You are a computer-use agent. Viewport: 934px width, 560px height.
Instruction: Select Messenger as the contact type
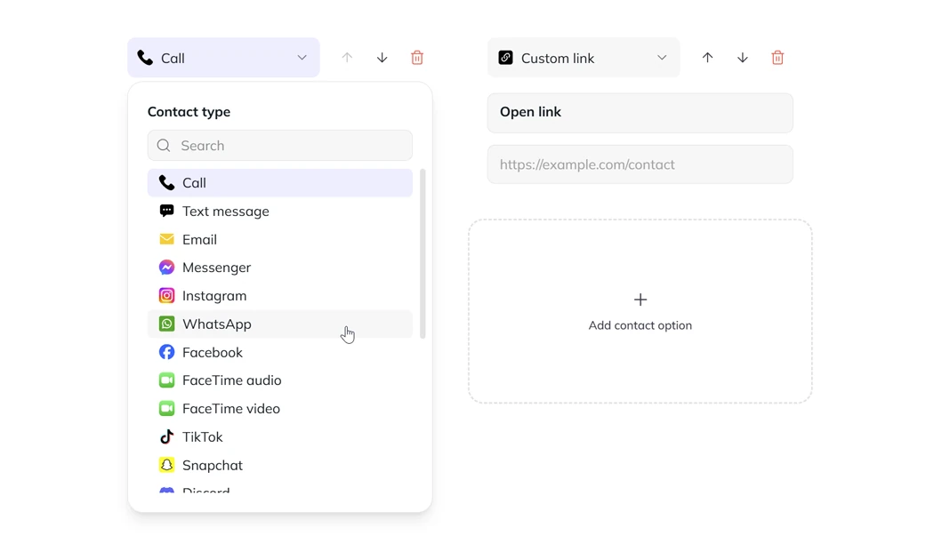click(x=280, y=268)
